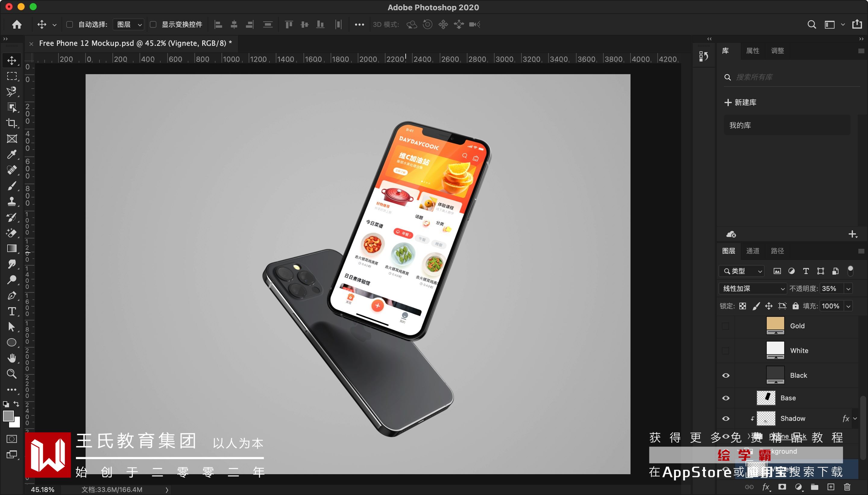Screen dimensions: 868x495
Task: Hide the Black layer
Action: click(x=726, y=375)
